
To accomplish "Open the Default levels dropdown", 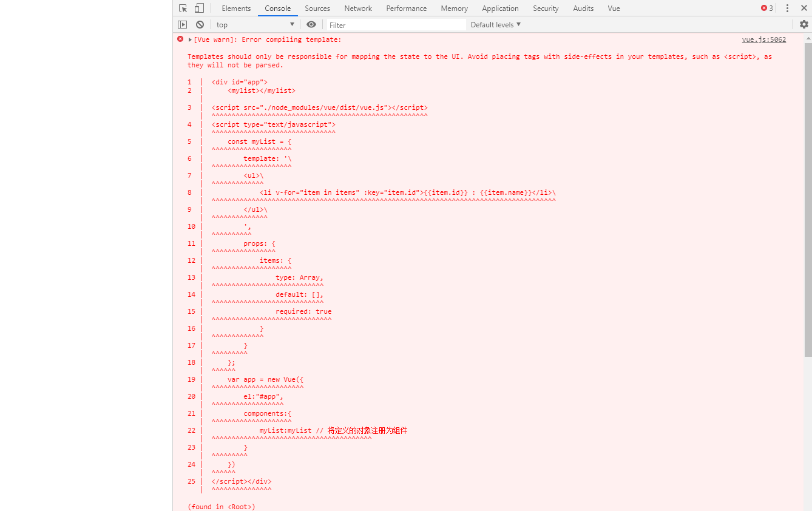I will [496, 25].
